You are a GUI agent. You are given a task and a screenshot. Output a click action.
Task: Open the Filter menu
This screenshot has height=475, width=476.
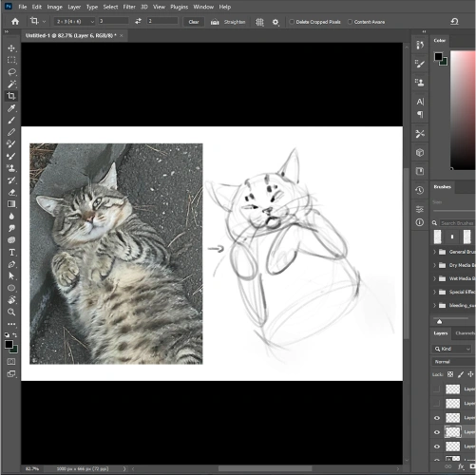pos(129,7)
